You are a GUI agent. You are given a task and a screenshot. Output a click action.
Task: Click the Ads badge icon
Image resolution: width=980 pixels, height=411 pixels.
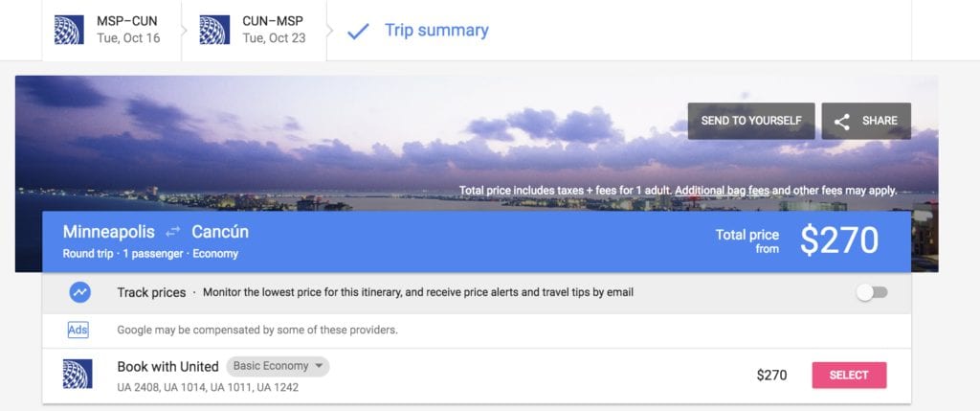pos(78,330)
